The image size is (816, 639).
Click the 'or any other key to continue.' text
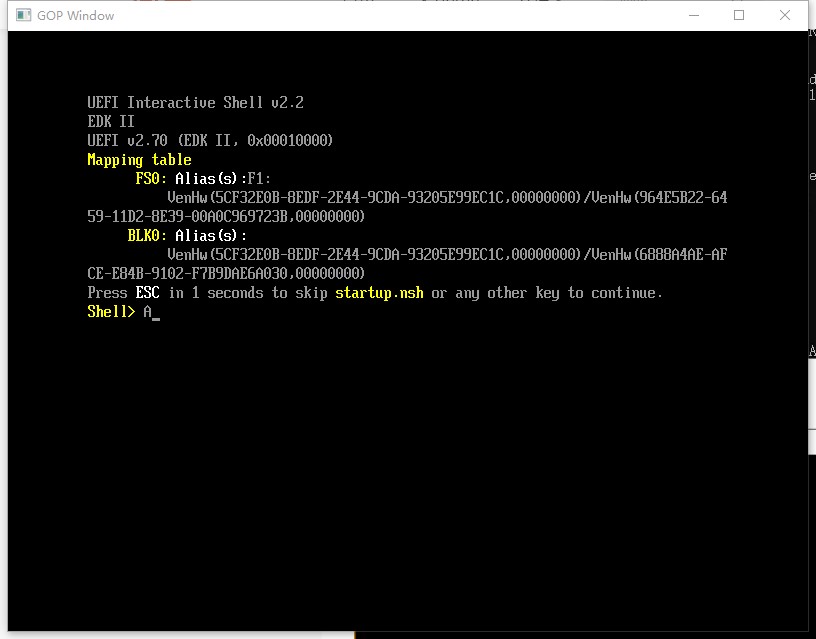[x=547, y=293]
